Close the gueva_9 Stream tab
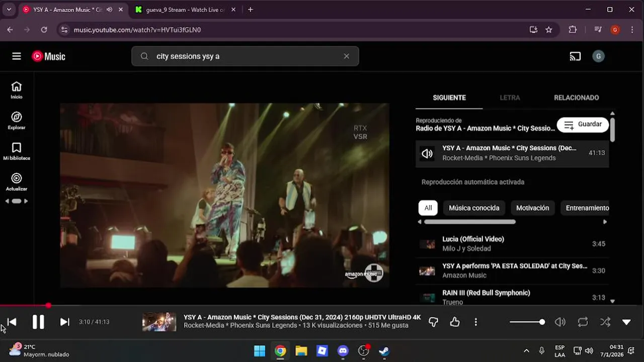The image size is (644, 362). [233, 10]
